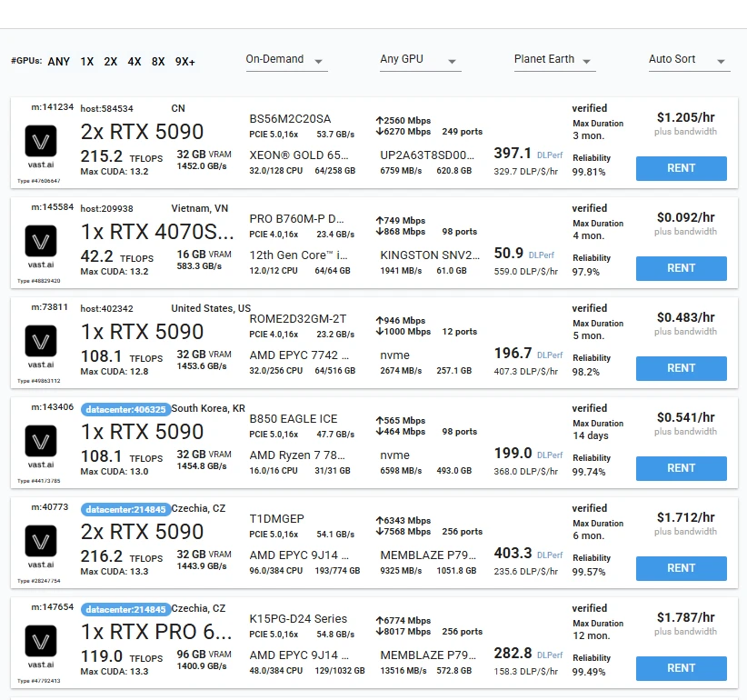Filter listings to 8X GPUs
Screen dimensions: 747x700
(x=158, y=62)
